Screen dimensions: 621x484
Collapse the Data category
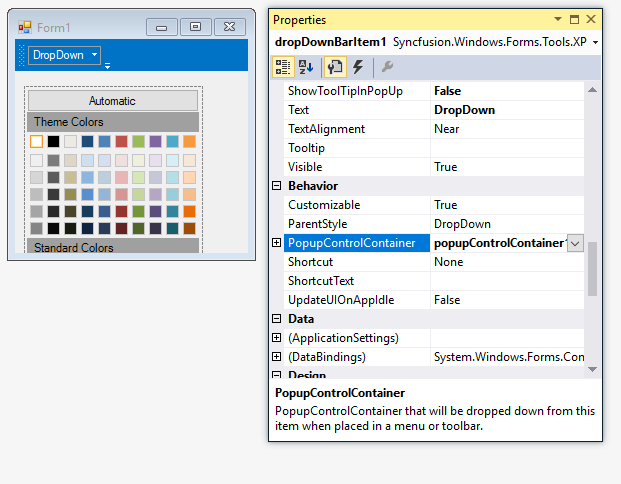tap(276, 319)
